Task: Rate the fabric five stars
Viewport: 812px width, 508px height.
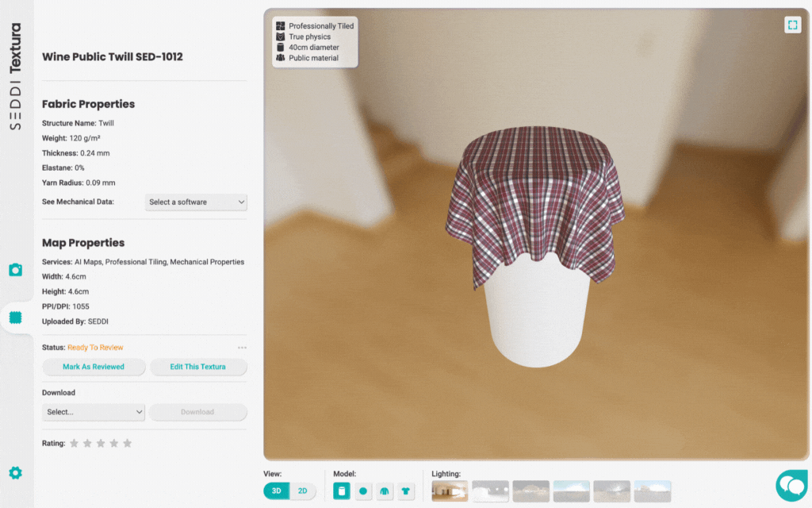Action: tap(127, 443)
